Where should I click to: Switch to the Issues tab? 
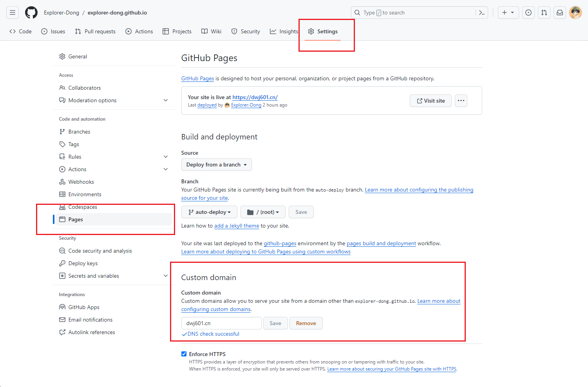pos(53,31)
